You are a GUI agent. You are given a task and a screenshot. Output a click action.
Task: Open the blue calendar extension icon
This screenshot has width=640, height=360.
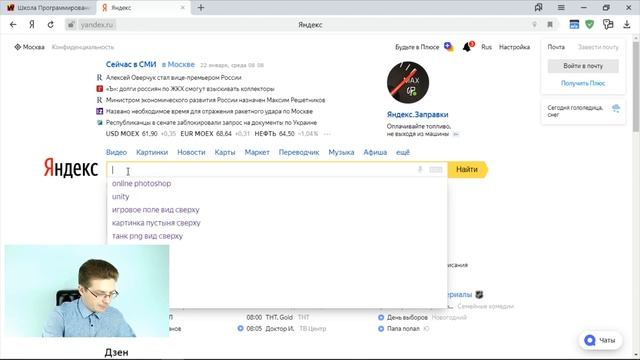pos(574,24)
